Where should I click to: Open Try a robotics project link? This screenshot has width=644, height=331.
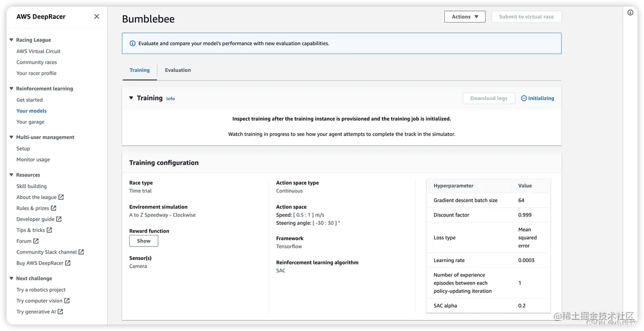click(x=41, y=290)
